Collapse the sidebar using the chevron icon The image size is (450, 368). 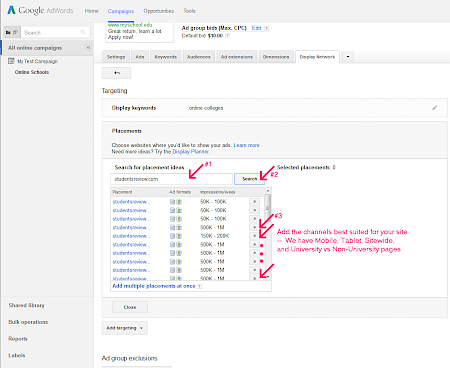[88, 48]
